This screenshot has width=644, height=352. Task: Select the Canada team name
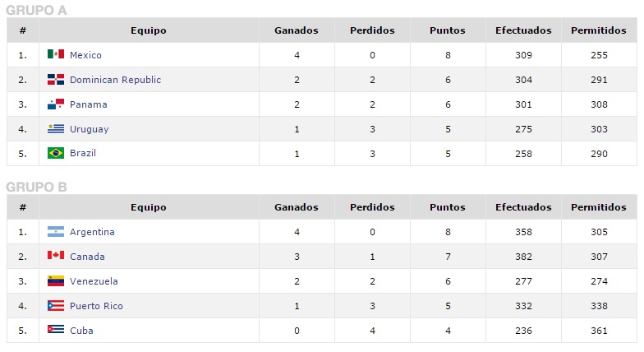(87, 257)
